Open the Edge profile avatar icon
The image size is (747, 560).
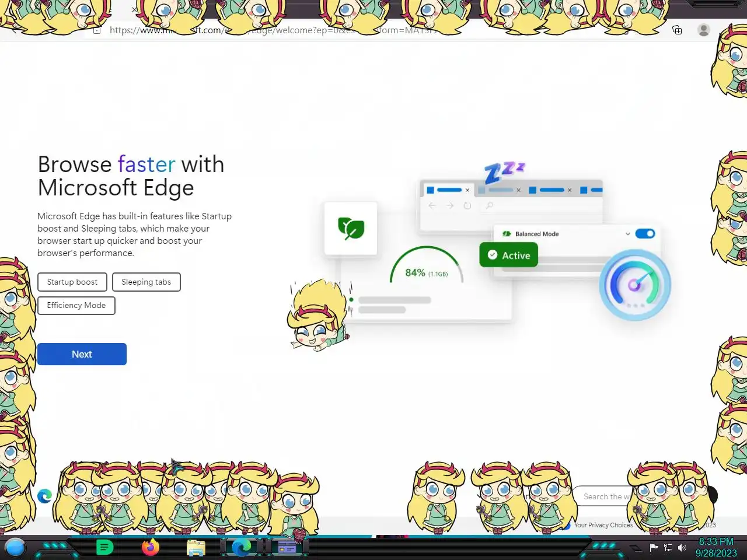click(x=704, y=30)
